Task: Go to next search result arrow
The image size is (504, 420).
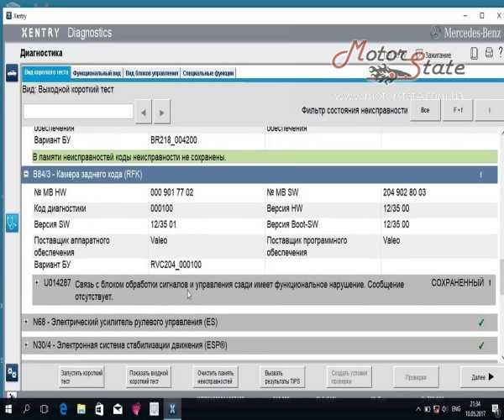Action: pos(161,113)
